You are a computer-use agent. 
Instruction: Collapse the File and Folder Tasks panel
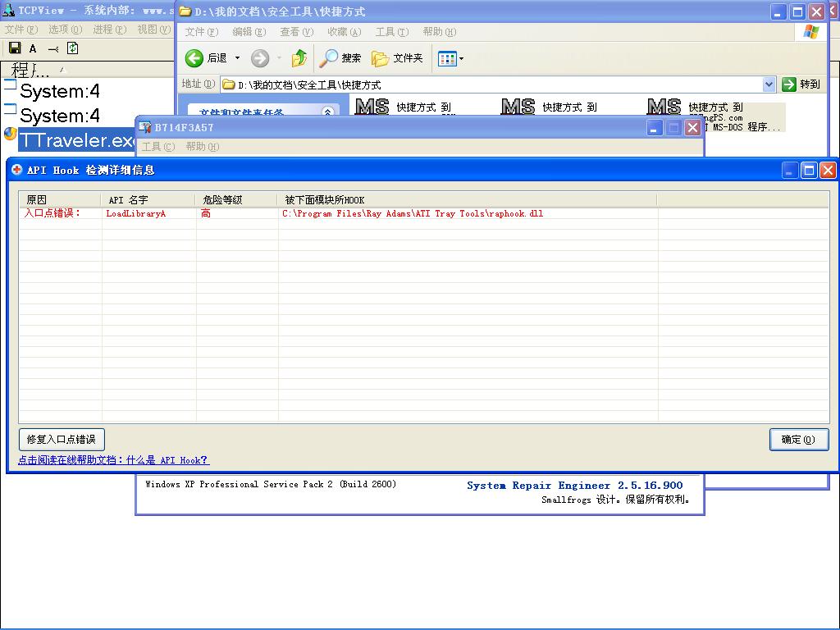click(x=327, y=112)
